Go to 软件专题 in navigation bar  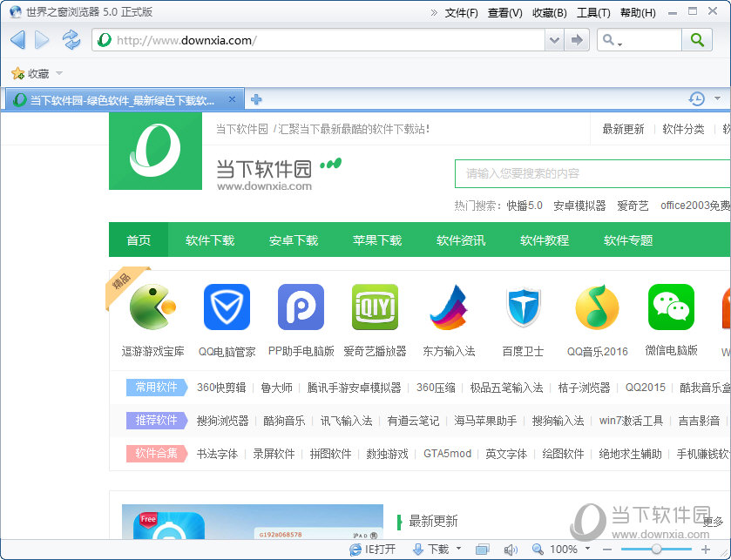[x=628, y=240]
